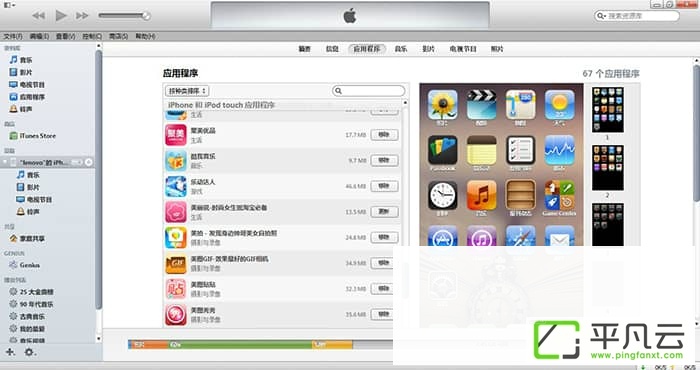Skip forward to next track

click(x=82, y=16)
